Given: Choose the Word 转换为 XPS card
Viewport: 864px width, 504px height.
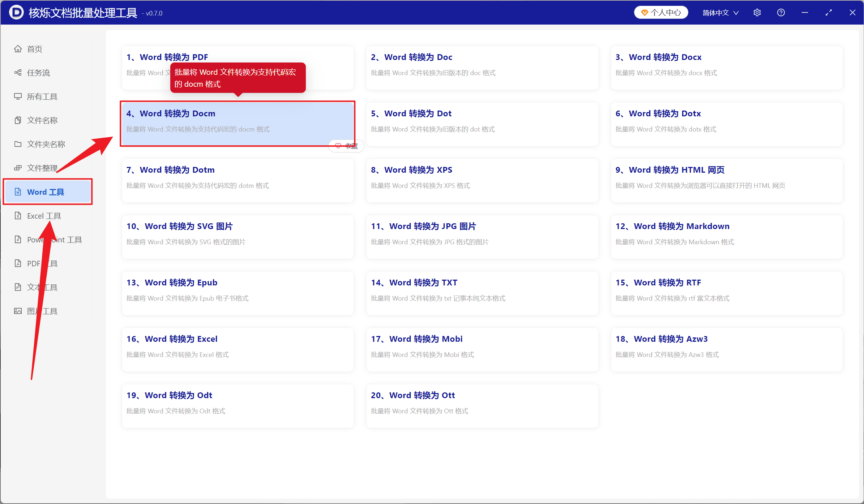Looking at the screenshot, I should click(482, 180).
